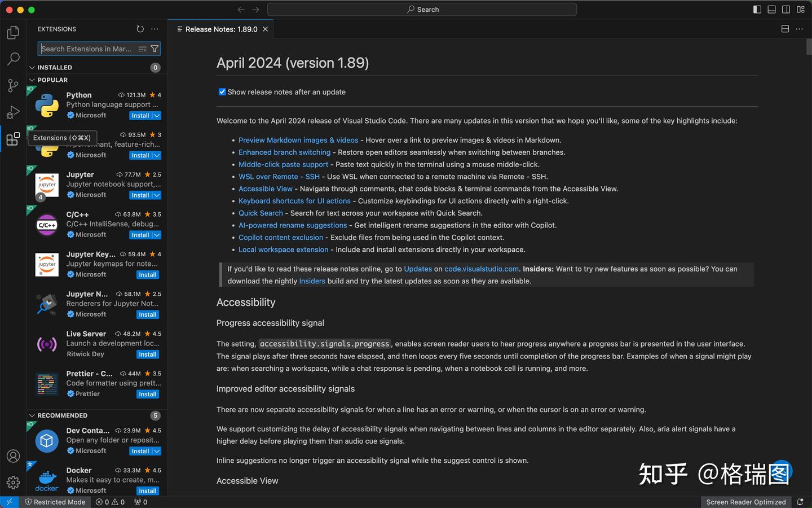Toggle the Panel visibility icon

(x=771, y=10)
